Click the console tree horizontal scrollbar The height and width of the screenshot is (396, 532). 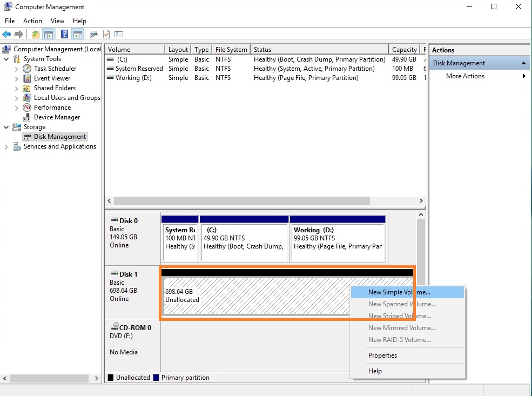pyautogui.click(x=50, y=378)
